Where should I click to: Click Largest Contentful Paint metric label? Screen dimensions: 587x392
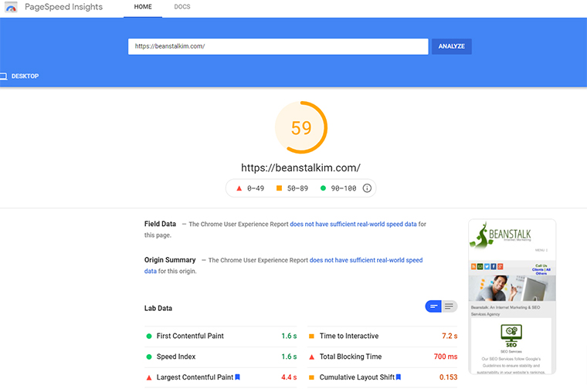click(195, 377)
